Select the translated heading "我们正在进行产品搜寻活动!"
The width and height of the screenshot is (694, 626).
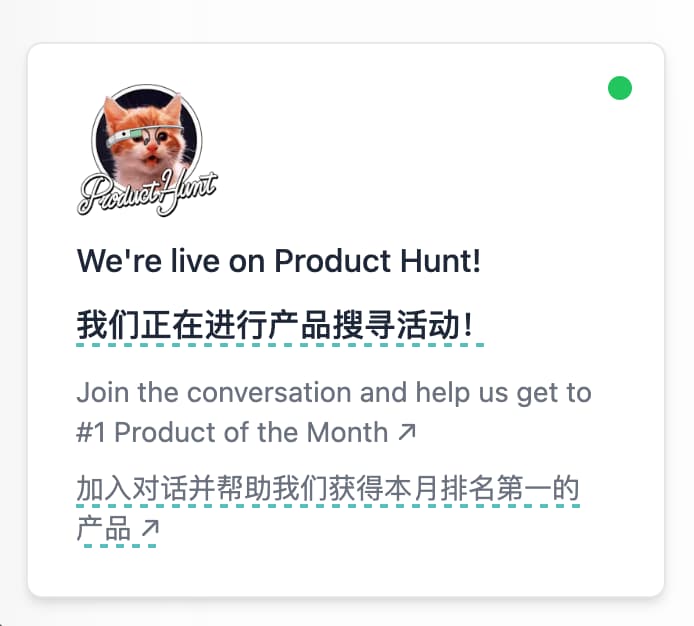275,325
